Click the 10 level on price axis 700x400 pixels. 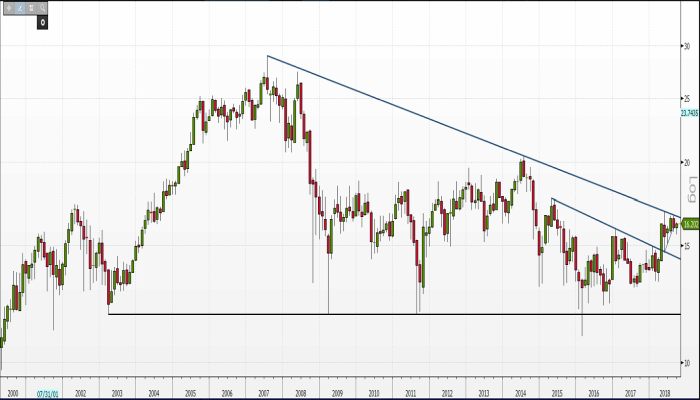click(686, 362)
